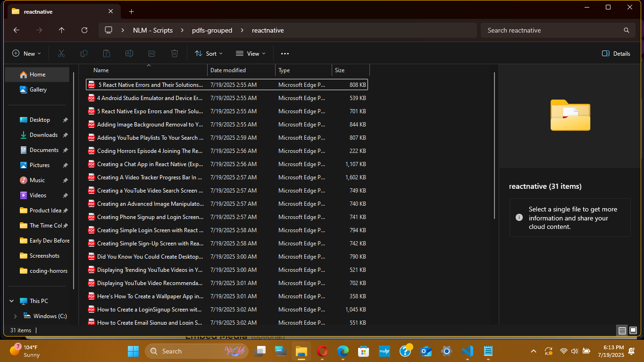Image resolution: width=644 pixels, height=362 pixels.
Task: Close the reactnative tab
Action: (111, 11)
